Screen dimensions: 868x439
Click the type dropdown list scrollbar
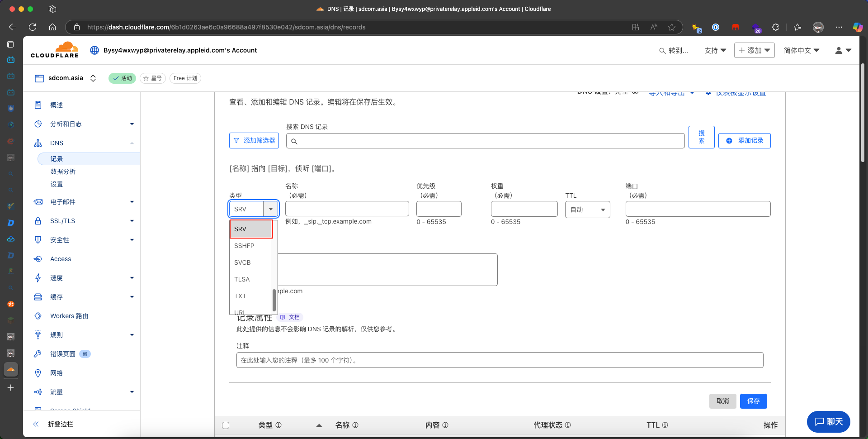point(274,300)
